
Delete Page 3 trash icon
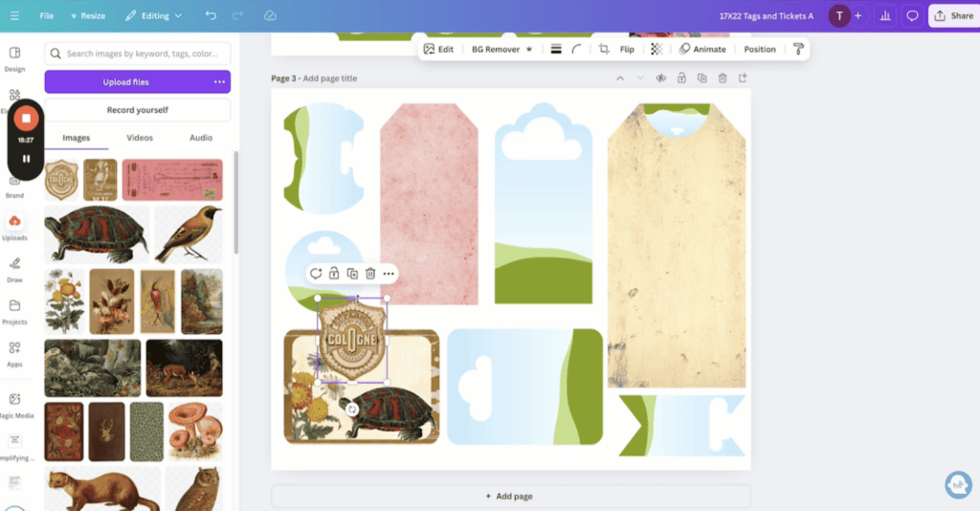coord(723,78)
